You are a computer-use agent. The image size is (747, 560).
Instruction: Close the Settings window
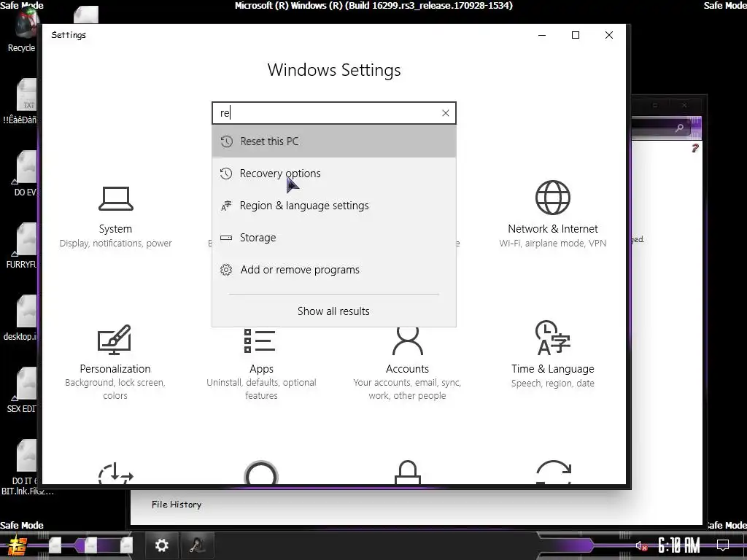click(x=609, y=35)
